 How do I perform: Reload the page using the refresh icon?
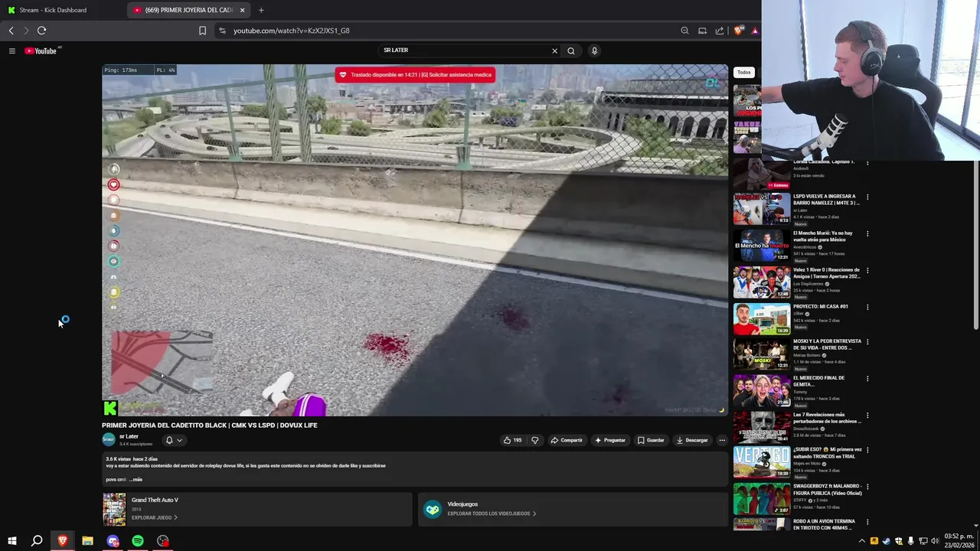pyautogui.click(x=41, y=31)
